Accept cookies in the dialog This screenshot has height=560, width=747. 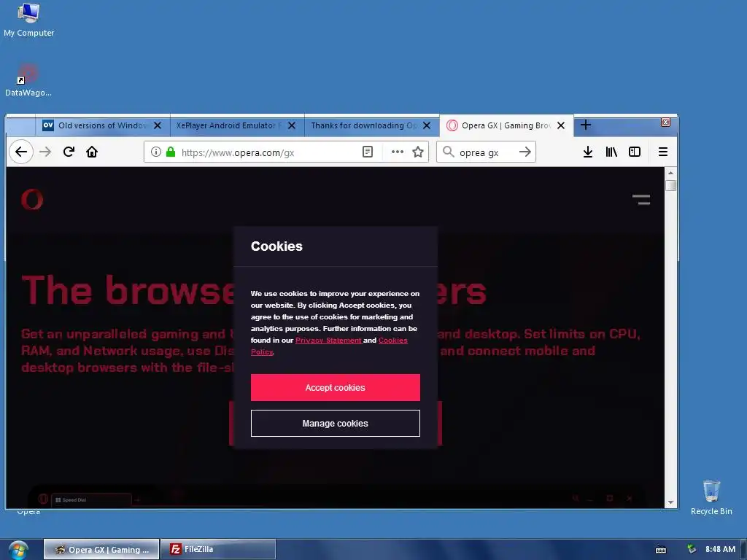[336, 387]
